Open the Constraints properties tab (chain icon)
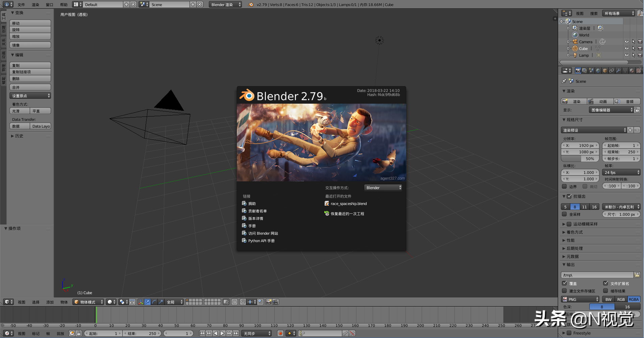 pyautogui.click(x=612, y=71)
